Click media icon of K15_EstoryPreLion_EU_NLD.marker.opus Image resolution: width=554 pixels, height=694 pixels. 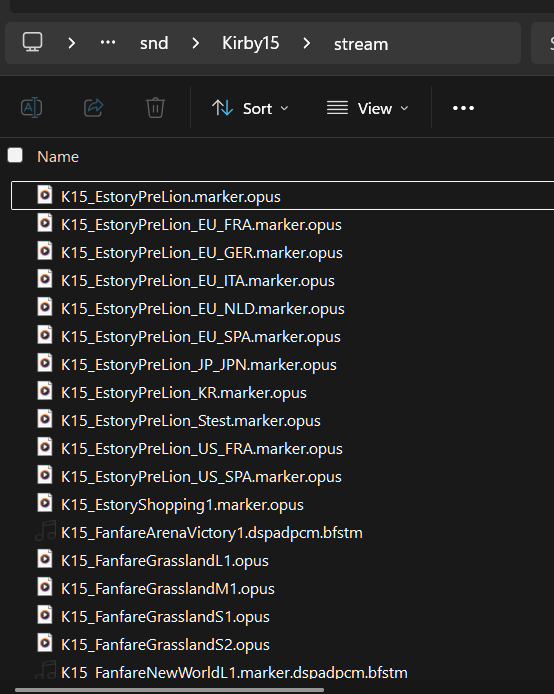tap(45, 307)
